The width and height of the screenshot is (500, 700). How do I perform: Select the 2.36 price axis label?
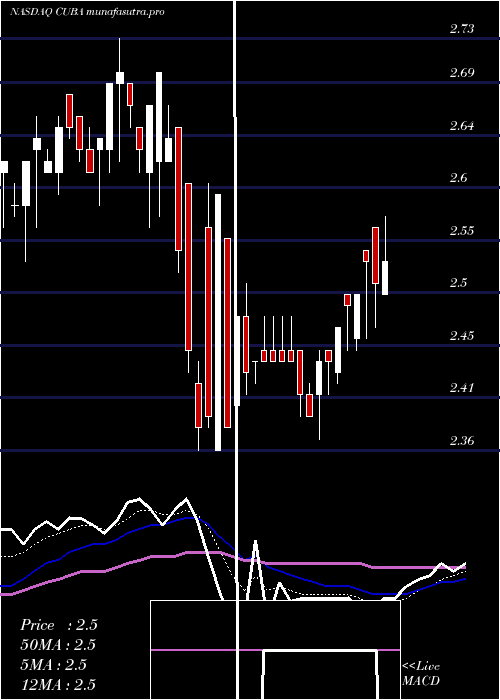[x=462, y=441]
